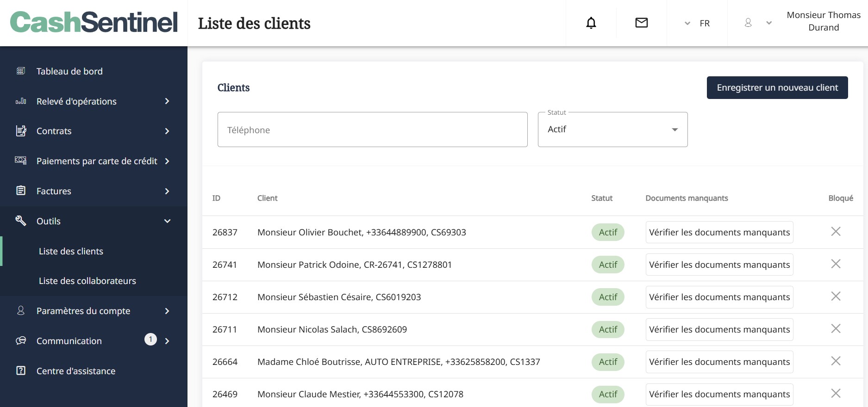868x407 pixels.
Task: Click Monsieur Thomas Durand user name
Action: [x=824, y=21]
